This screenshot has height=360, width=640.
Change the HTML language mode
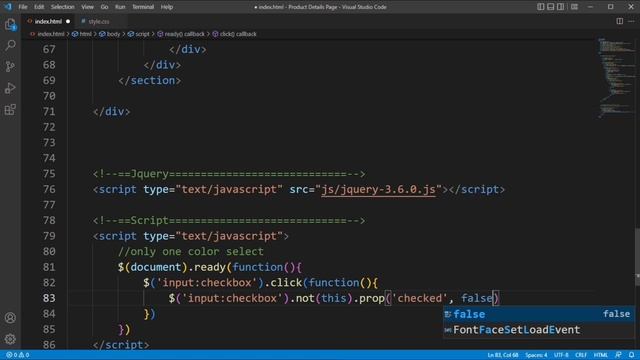click(x=600, y=355)
